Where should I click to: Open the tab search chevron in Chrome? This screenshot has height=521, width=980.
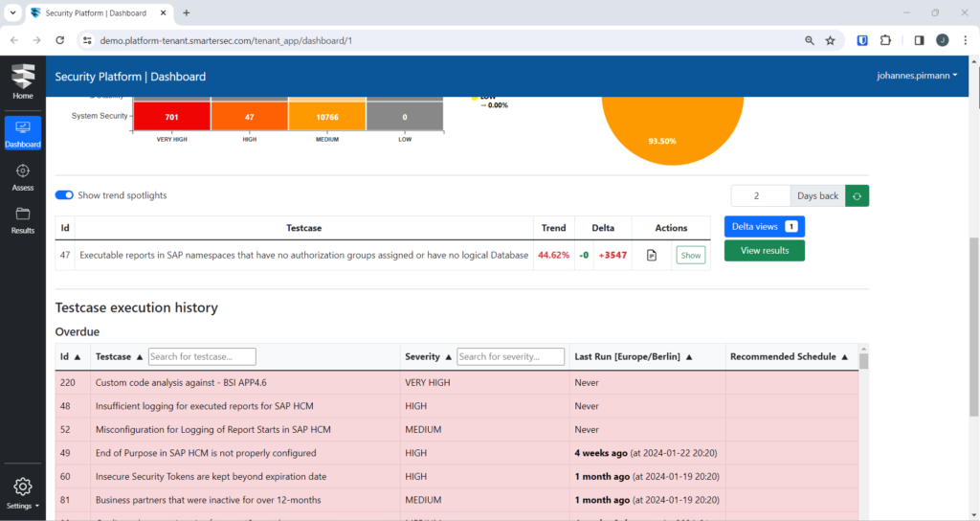(x=12, y=12)
